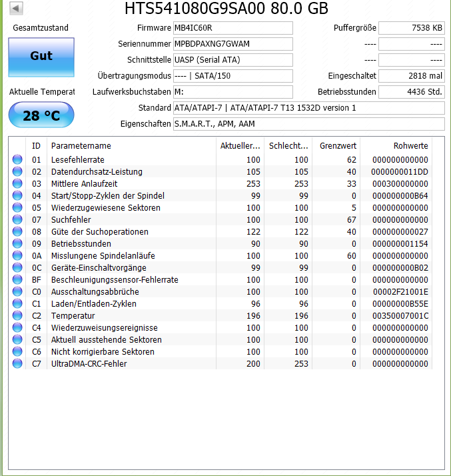This screenshot has width=451, height=476.
Task: Select the Firmware field MB4IC60R
Action: point(233,28)
